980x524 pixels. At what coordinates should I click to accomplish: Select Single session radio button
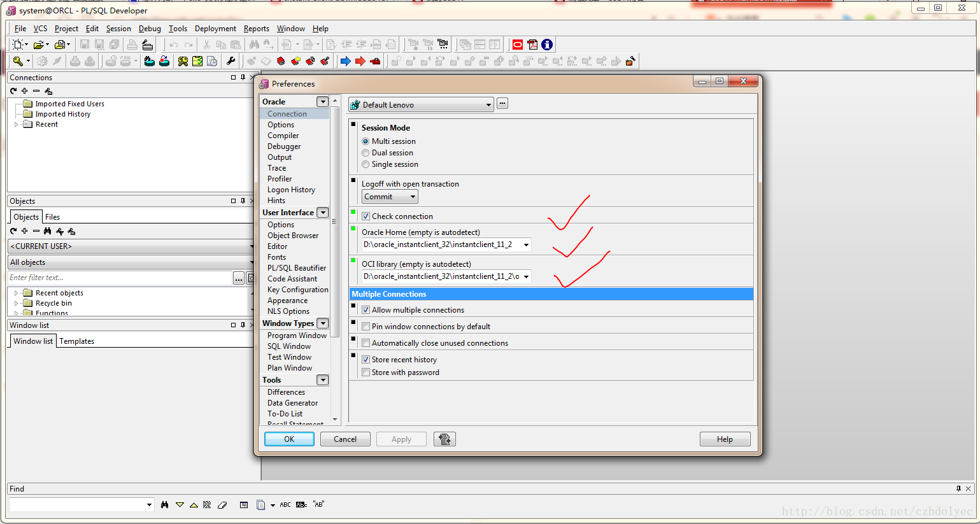coord(366,164)
